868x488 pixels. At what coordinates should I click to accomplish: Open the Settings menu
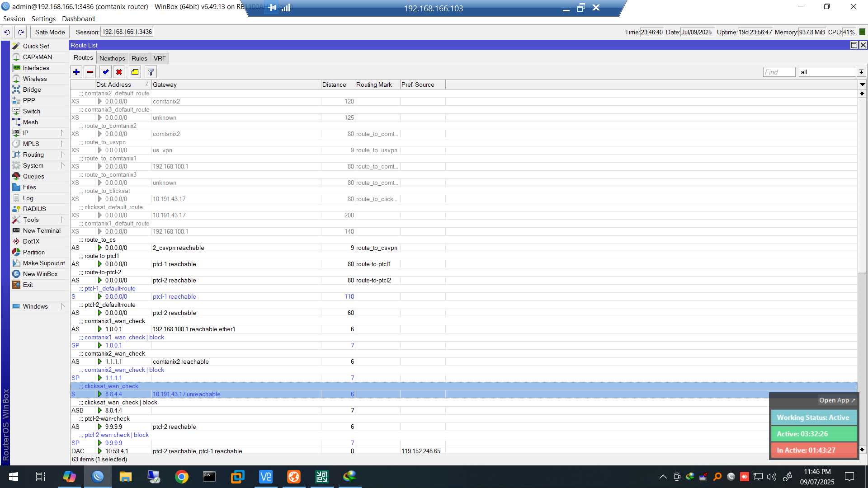click(43, 19)
